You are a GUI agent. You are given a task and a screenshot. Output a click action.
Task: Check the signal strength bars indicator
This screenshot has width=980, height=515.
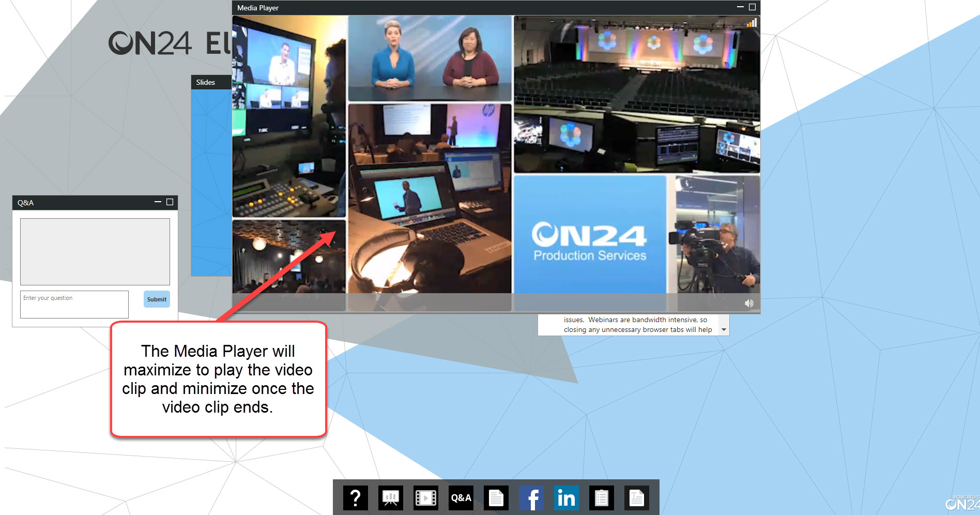[752, 23]
